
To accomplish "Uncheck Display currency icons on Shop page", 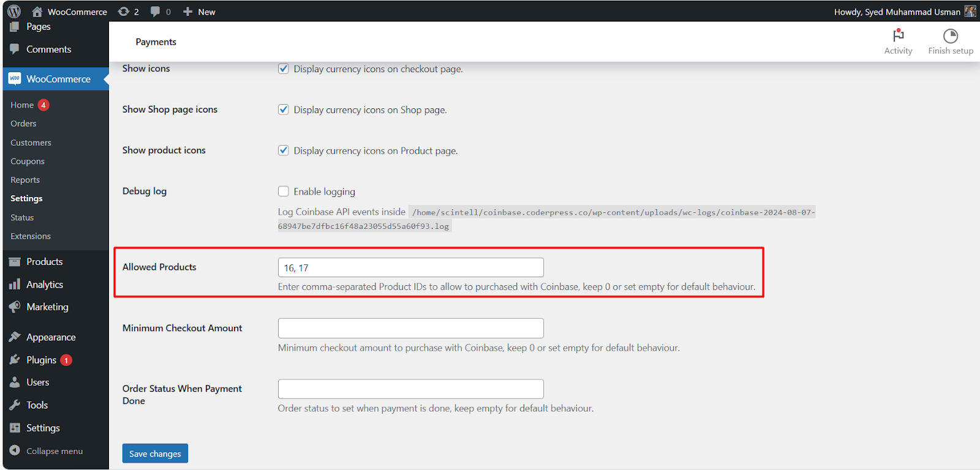I will [283, 110].
